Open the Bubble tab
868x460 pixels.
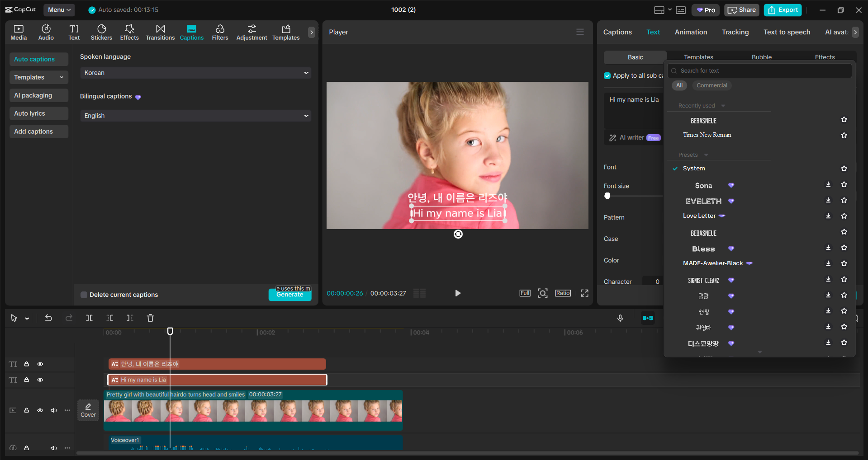pos(761,57)
